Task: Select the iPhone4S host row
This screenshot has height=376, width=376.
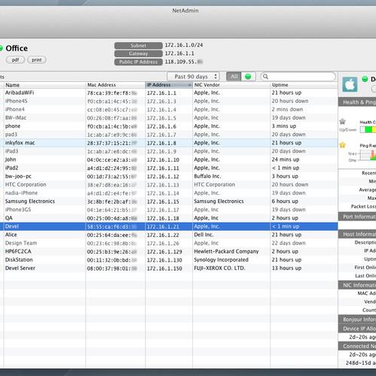Action: click(x=169, y=101)
